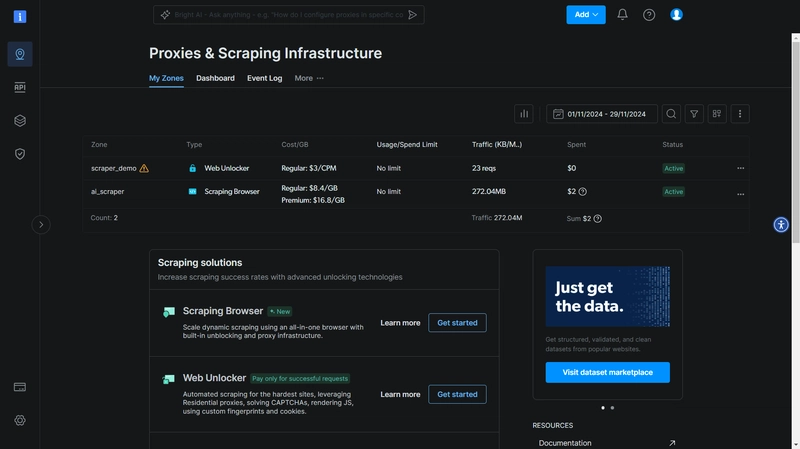Screen dimensions: 800x449
Task: Send the Bright AI query
Action: click(x=413, y=15)
